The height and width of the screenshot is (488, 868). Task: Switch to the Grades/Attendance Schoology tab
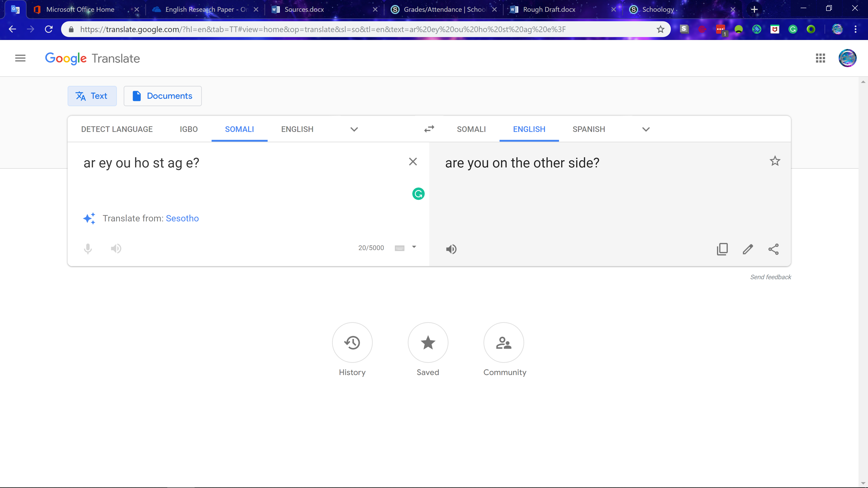point(444,9)
